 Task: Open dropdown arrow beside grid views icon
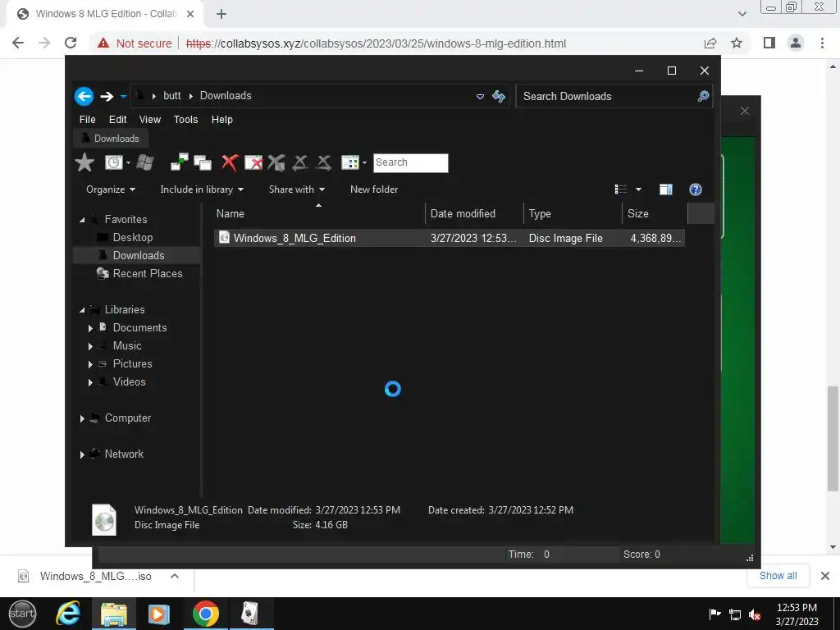click(x=365, y=163)
